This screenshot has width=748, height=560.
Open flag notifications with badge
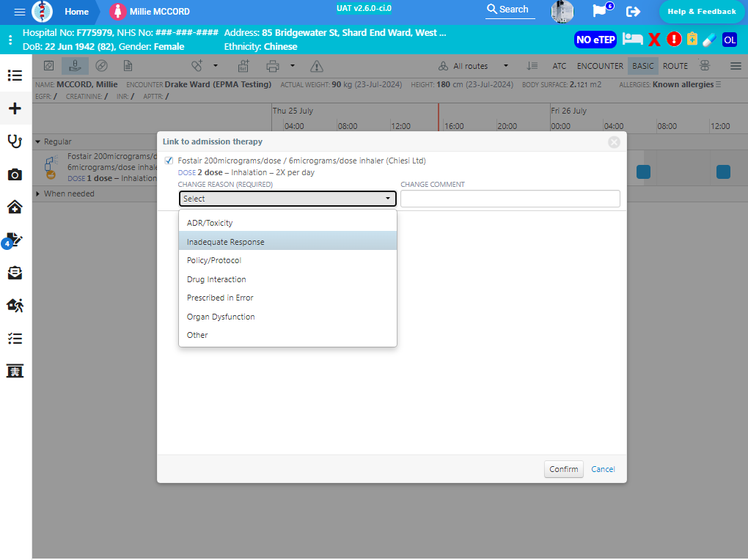(x=602, y=10)
